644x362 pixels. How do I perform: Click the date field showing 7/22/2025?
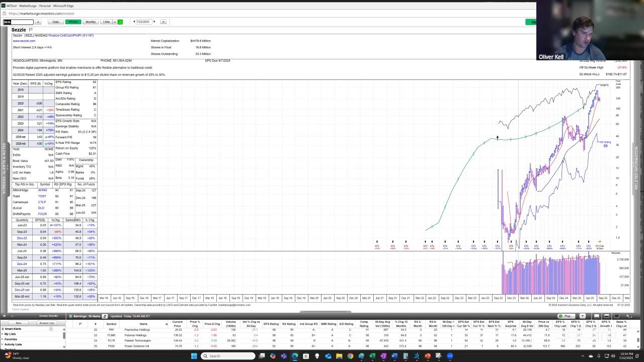[x=144, y=22]
